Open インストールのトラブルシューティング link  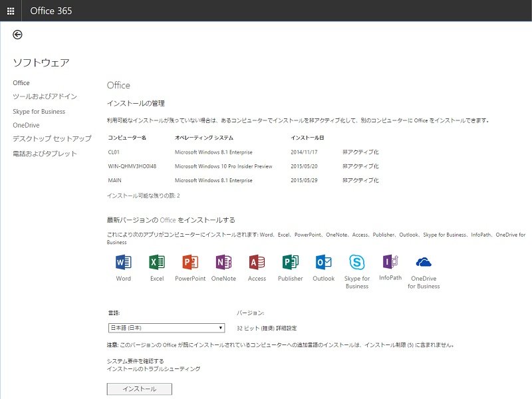154,369
